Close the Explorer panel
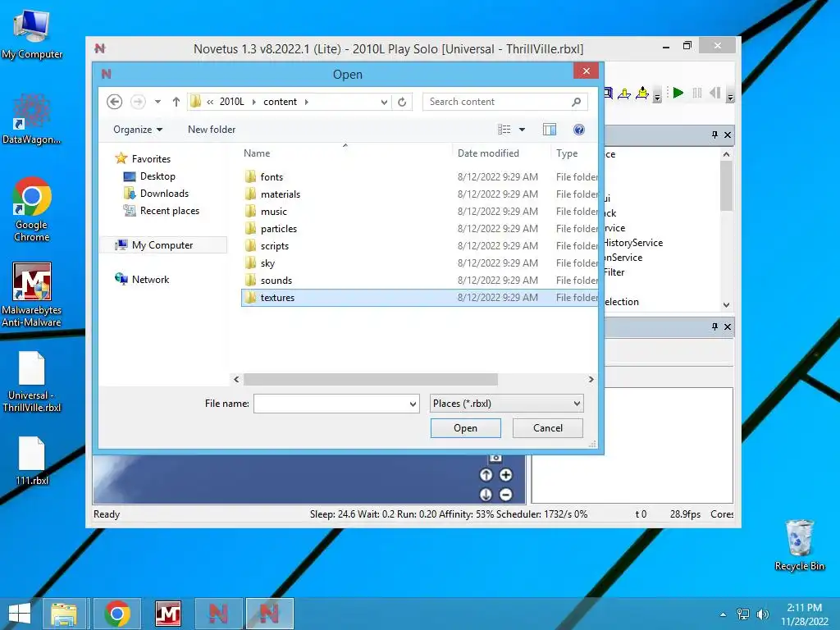 728,135
